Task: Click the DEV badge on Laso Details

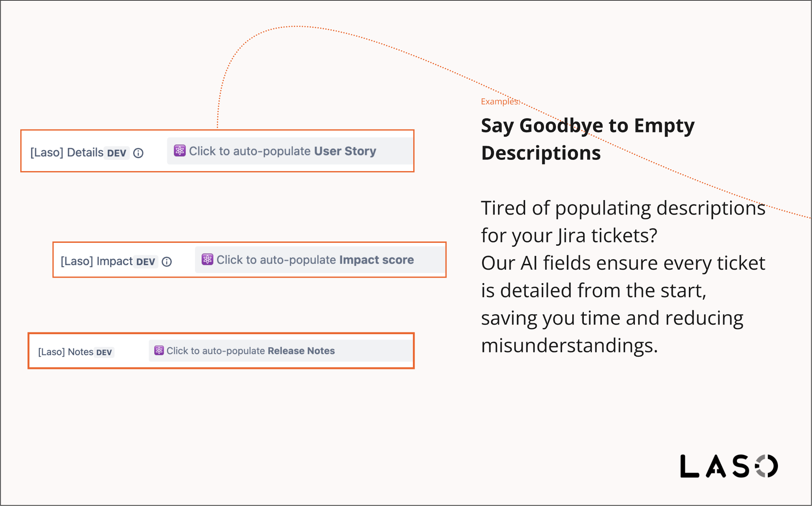Action: 117,153
